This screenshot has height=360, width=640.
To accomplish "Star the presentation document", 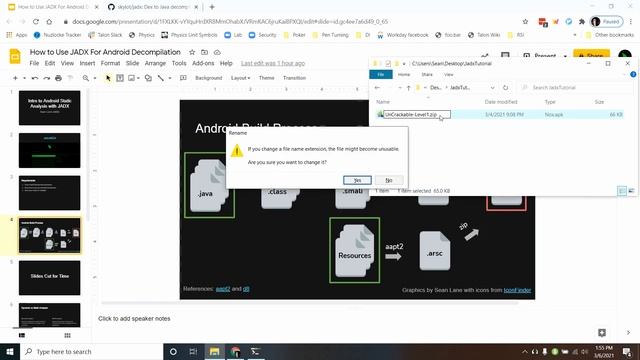I will click(192, 52).
